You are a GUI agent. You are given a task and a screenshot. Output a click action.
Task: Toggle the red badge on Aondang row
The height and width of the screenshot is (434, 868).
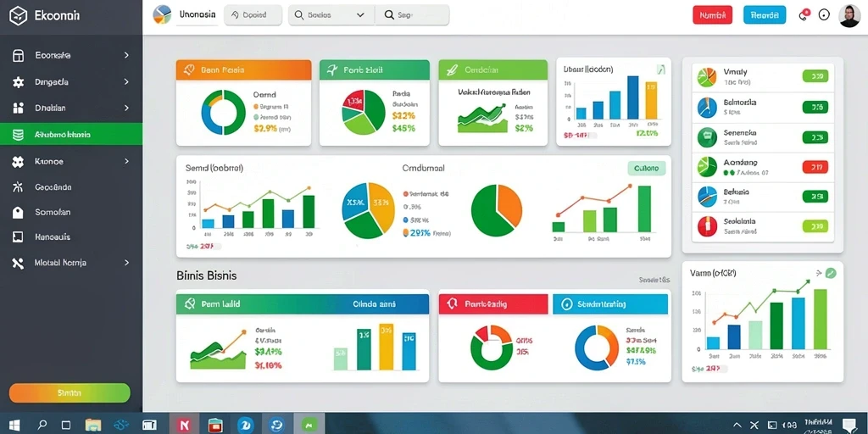pos(815,166)
